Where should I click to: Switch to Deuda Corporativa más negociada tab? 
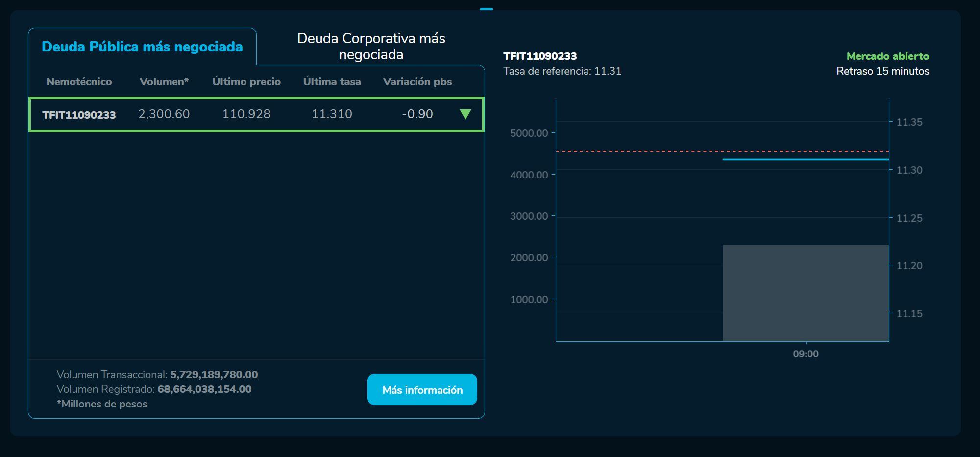(371, 46)
